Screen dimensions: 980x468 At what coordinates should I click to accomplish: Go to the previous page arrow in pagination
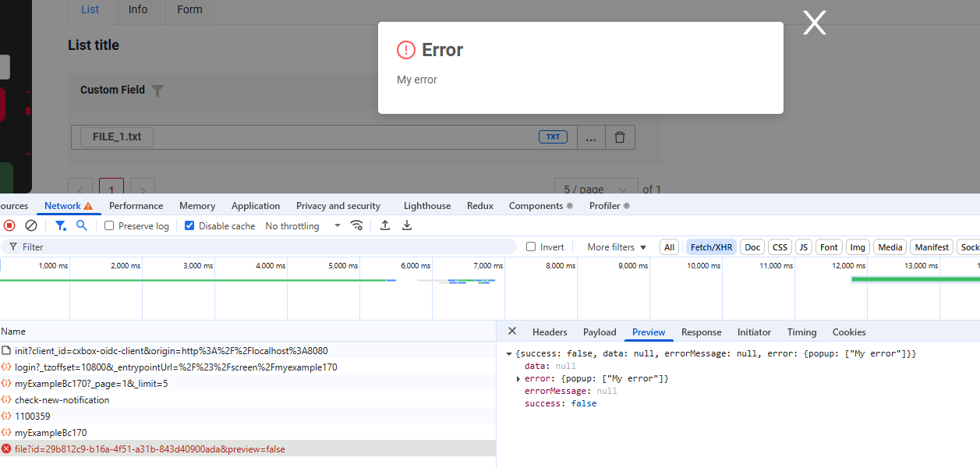pyautogui.click(x=80, y=190)
